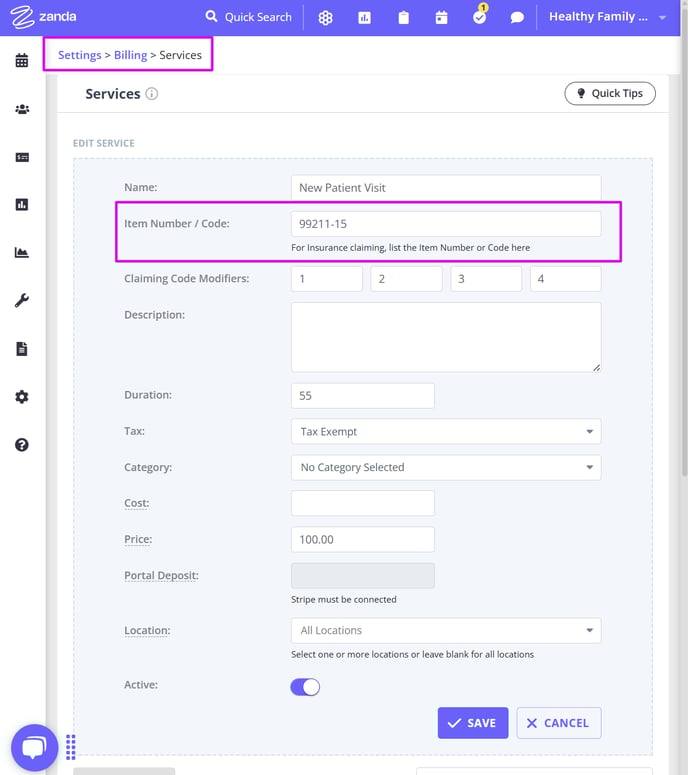Expand the All Locations dropdown
Screen dimensions: 688x775
pyautogui.click(x=446, y=630)
